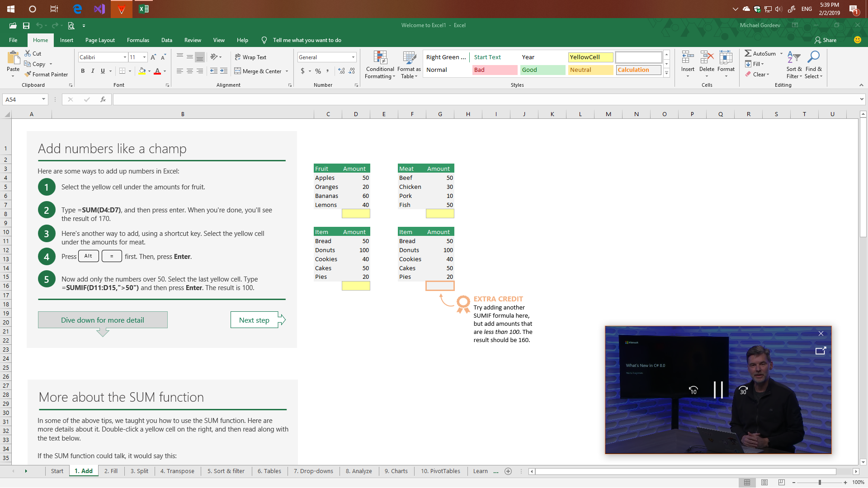Click the Next step button

(254, 320)
